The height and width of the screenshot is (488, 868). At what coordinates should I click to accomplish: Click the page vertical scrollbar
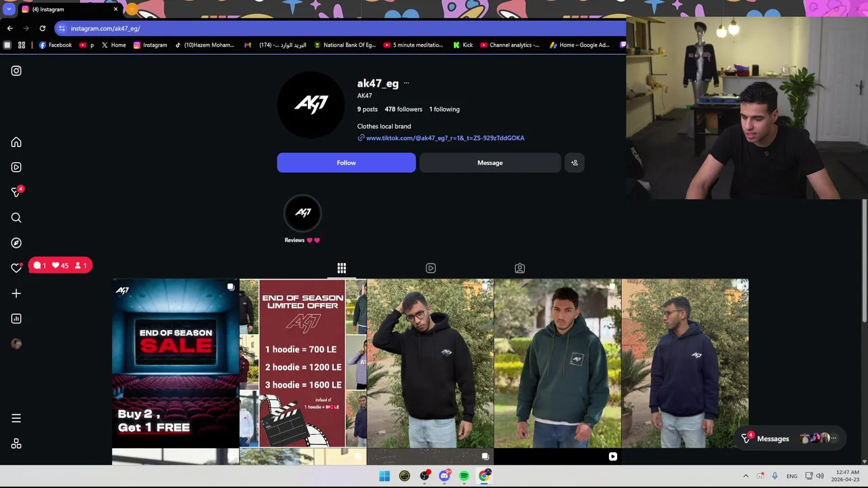pyautogui.click(x=864, y=261)
